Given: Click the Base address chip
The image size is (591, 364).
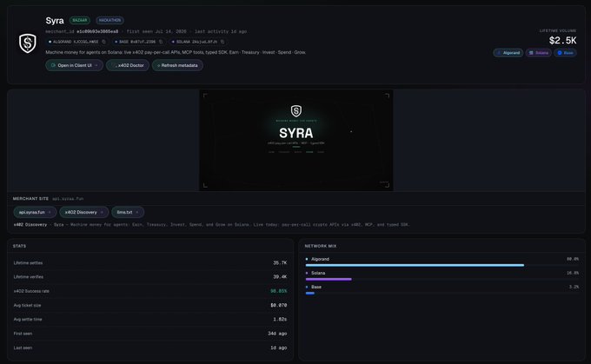Looking at the screenshot, I should 139,42.
